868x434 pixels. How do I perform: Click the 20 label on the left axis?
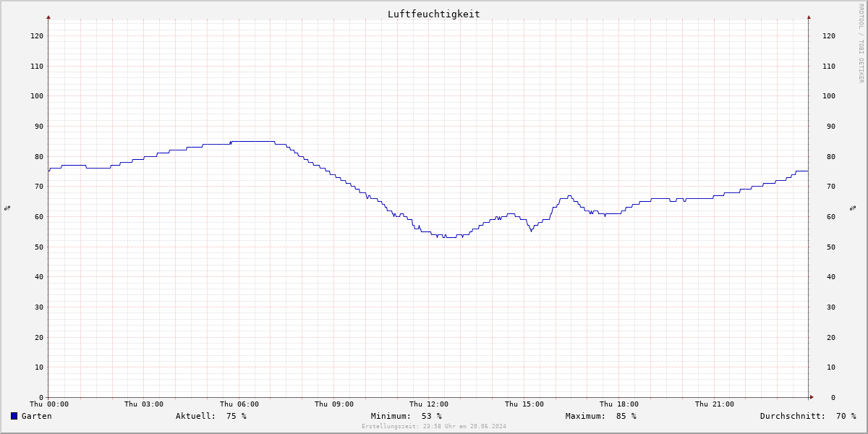click(38, 337)
